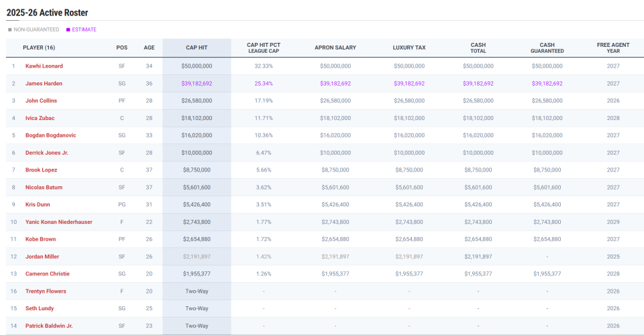Screen dimensions: 644x335
Task: Click the gray Non-Guaranteed legend swatch
Action: click(x=10, y=29)
